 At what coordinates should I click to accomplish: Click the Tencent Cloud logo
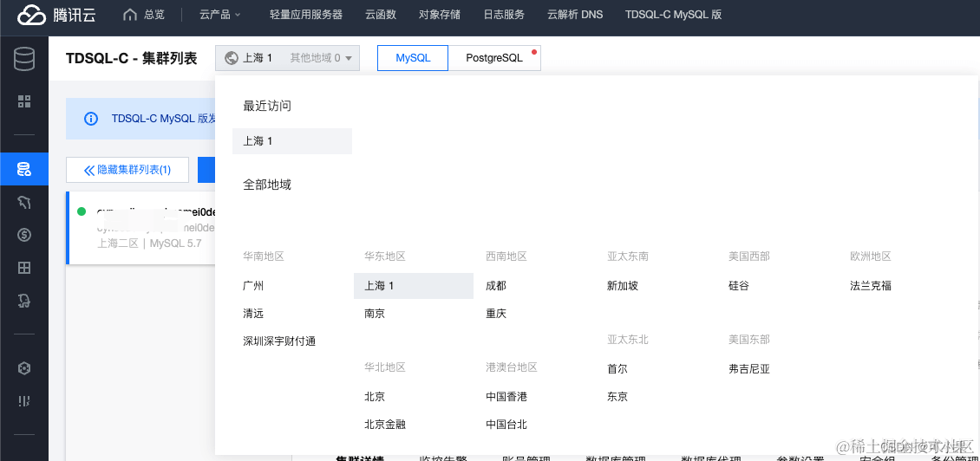56,15
